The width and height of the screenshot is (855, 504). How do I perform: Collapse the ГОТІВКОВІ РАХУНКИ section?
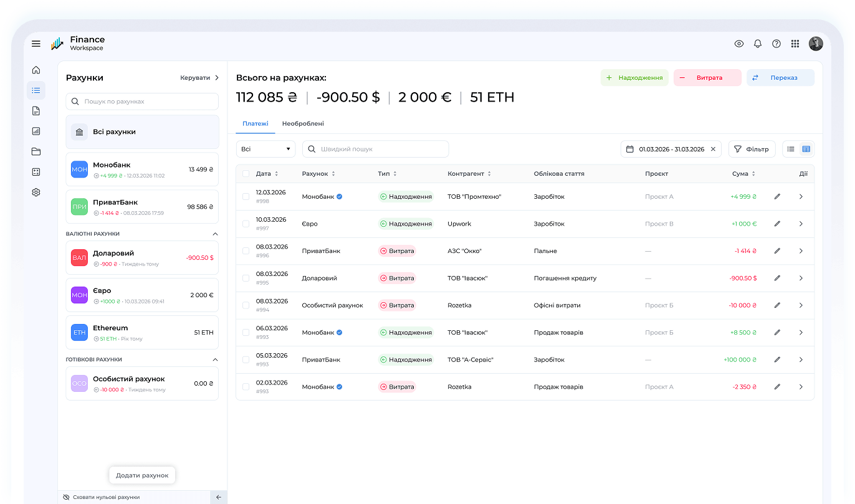click(215, 359)
